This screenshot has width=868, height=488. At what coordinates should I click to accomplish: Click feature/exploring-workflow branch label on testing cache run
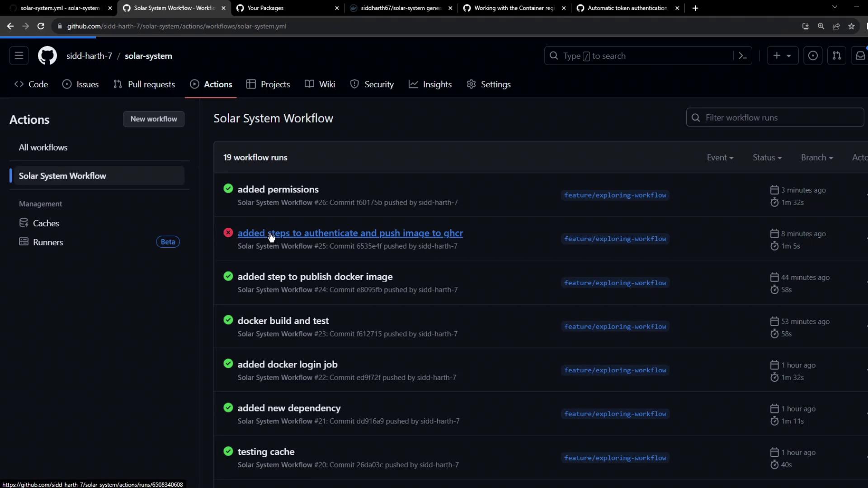(615, 458)
